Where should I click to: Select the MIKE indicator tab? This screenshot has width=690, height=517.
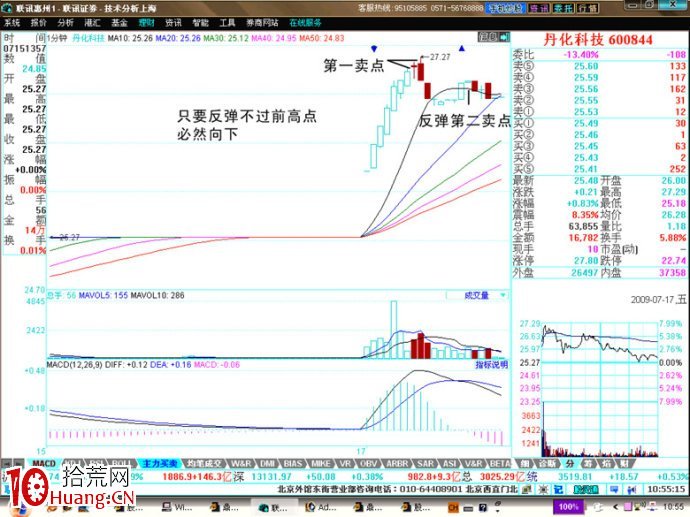tap(321, 463)
